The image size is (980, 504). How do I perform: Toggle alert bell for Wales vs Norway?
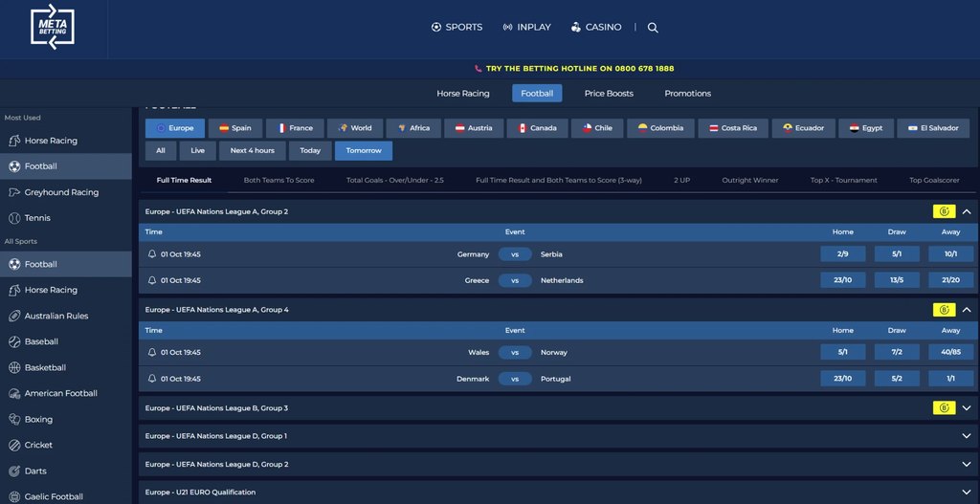(x=152, y=352)
